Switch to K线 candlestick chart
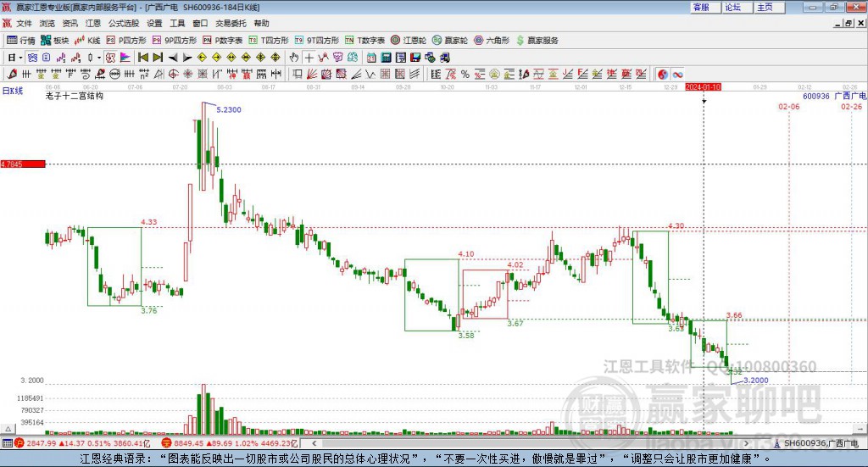This screenshot has height=467, width=868. (x=87, y=41)
